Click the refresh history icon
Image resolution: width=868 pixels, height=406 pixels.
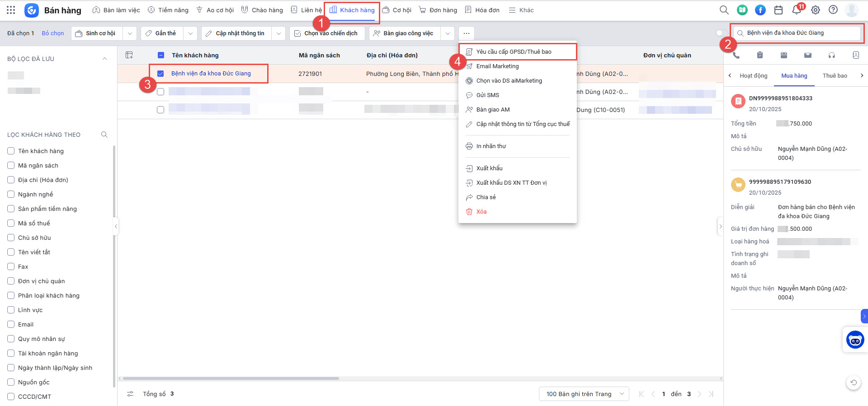click(x=854, y=383)
